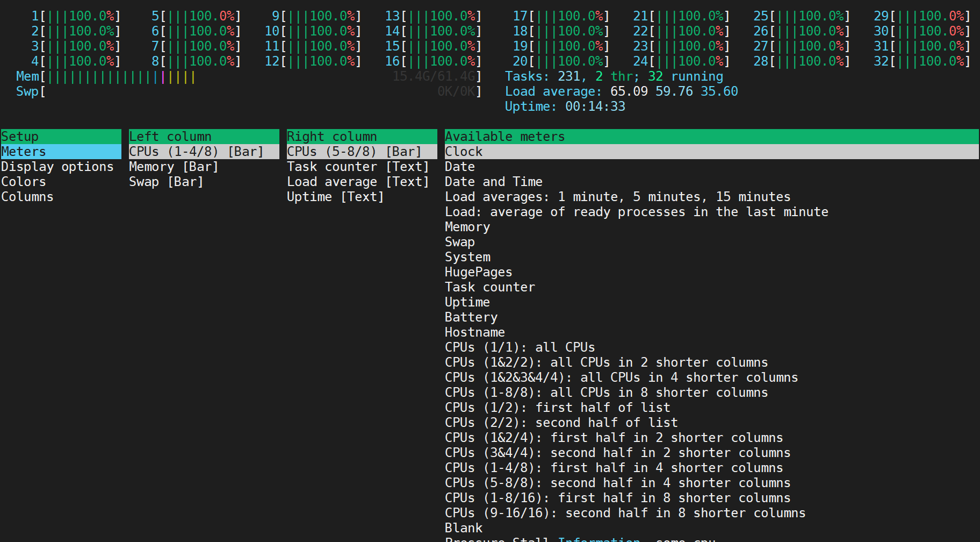Choose Battery meter
The height and width of the screenshot is (542, 980).
(x=471, y=317)
